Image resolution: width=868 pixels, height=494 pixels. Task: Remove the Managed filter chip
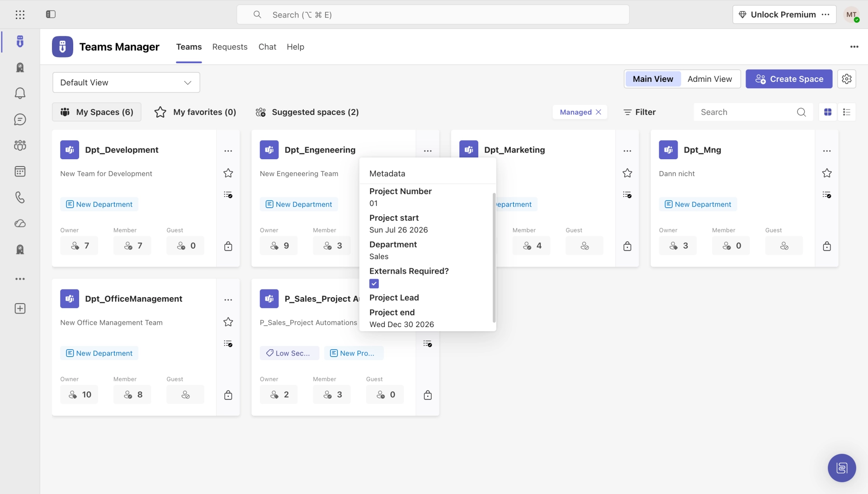point(599,112)
